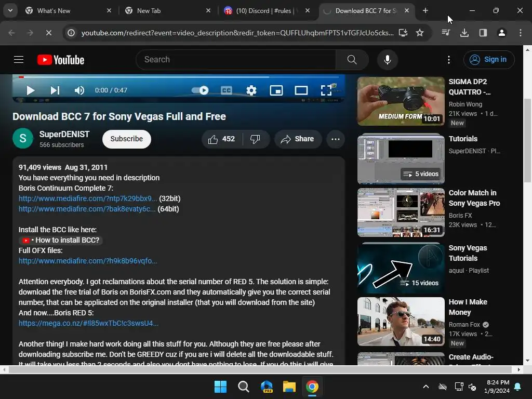Toggle Chrome side panel

pyautogui.click(x=483, y=33)
